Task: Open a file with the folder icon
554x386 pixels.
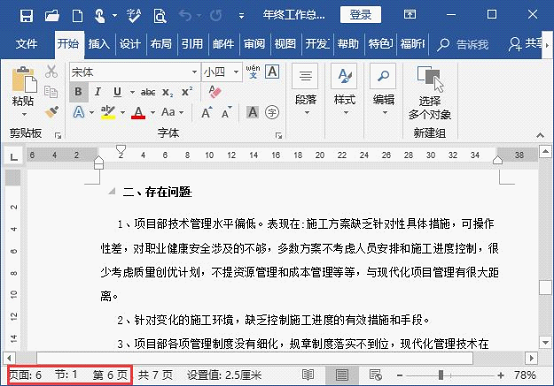Action: point(52,16)
